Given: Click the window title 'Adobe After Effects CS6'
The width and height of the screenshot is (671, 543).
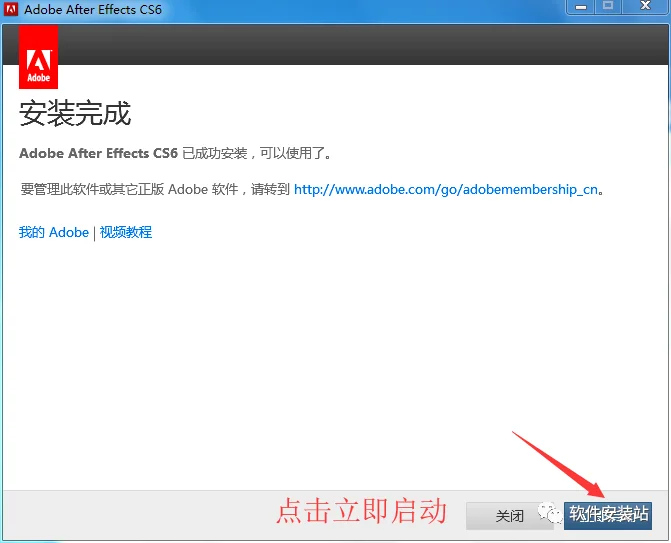Looking at the screenshot, I should pyautogui.click(x=93, y=9).
